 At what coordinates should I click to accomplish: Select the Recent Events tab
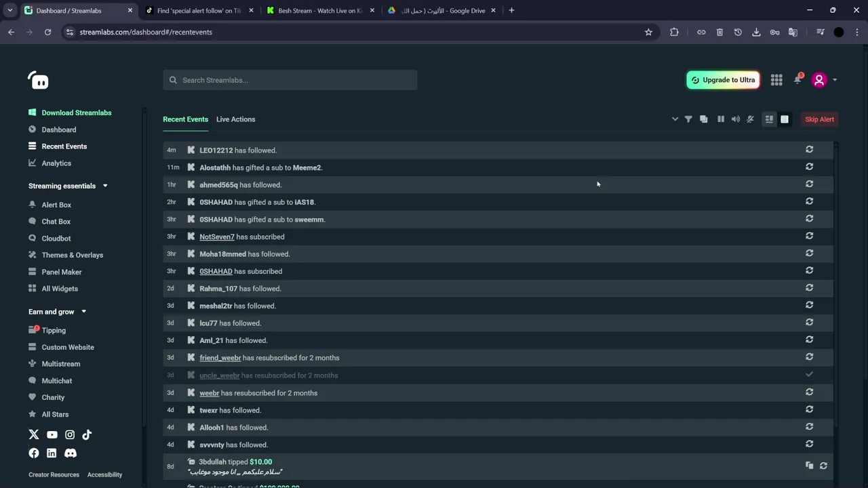185,119
